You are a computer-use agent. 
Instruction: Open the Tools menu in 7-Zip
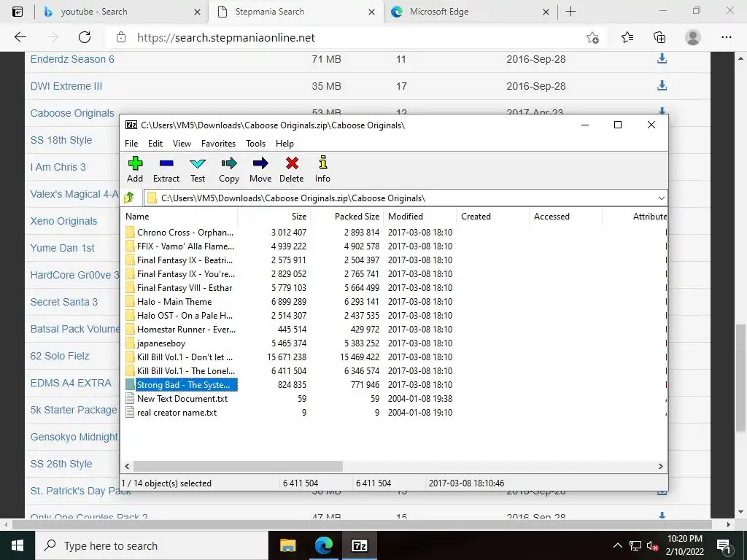255,144
